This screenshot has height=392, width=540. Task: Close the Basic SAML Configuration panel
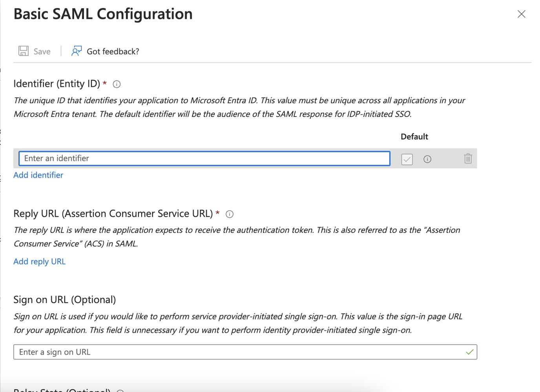pyautogui.click(x=521, y=14)
